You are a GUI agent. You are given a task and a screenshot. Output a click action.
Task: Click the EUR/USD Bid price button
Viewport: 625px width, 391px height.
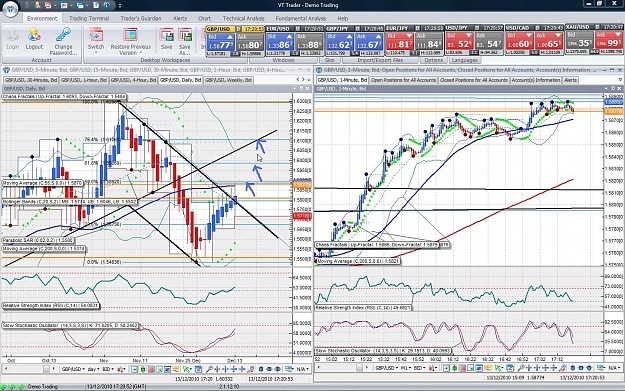click(280, 41)
